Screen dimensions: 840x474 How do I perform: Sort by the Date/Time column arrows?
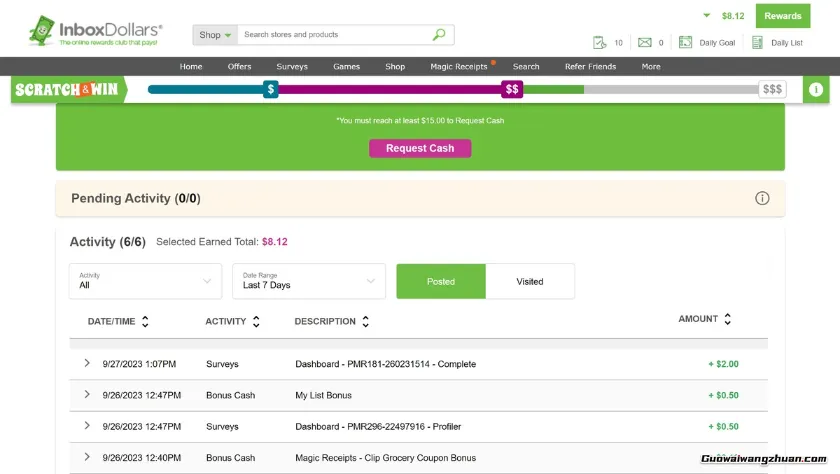145,322
